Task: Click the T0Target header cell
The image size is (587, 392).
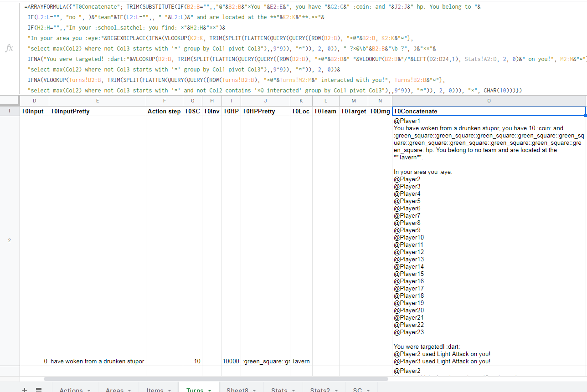Action: click(354, 111)
